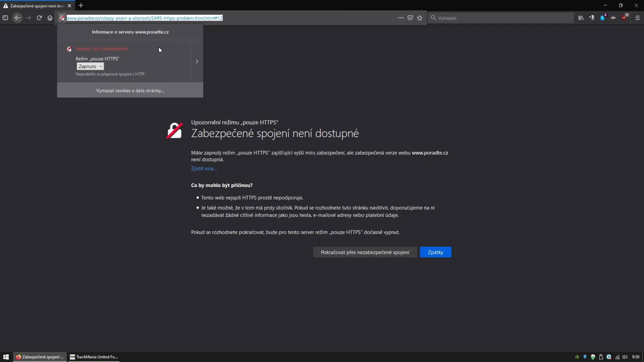644x362 pixels.
Task: Open Firefox hamburger application menu
Action: pyautogui.click(x=637, y=18)
